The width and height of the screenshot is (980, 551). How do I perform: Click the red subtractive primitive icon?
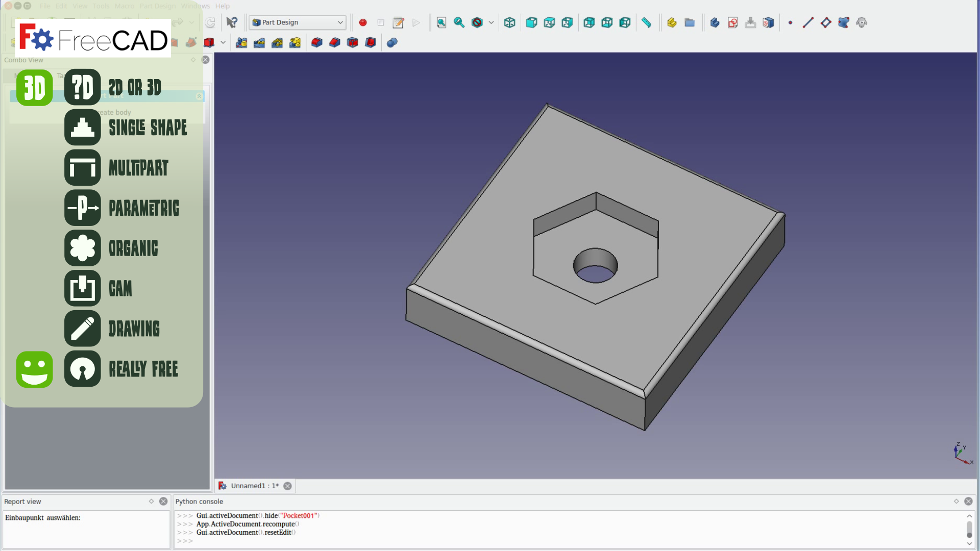[x=209, y=42]
